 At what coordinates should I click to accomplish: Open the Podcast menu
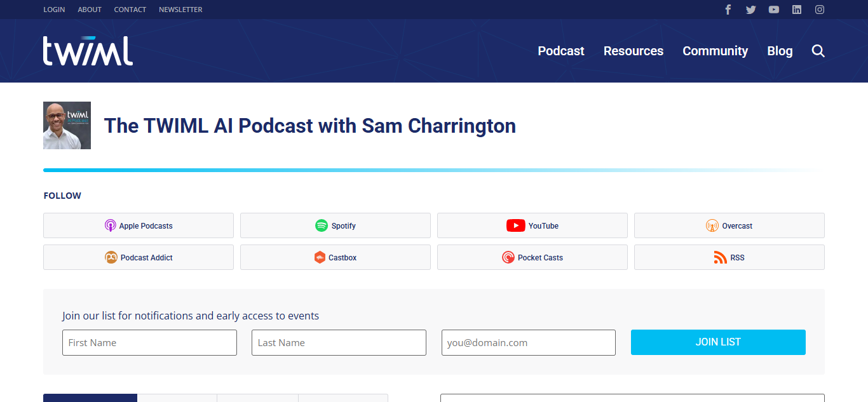[561, 51]
